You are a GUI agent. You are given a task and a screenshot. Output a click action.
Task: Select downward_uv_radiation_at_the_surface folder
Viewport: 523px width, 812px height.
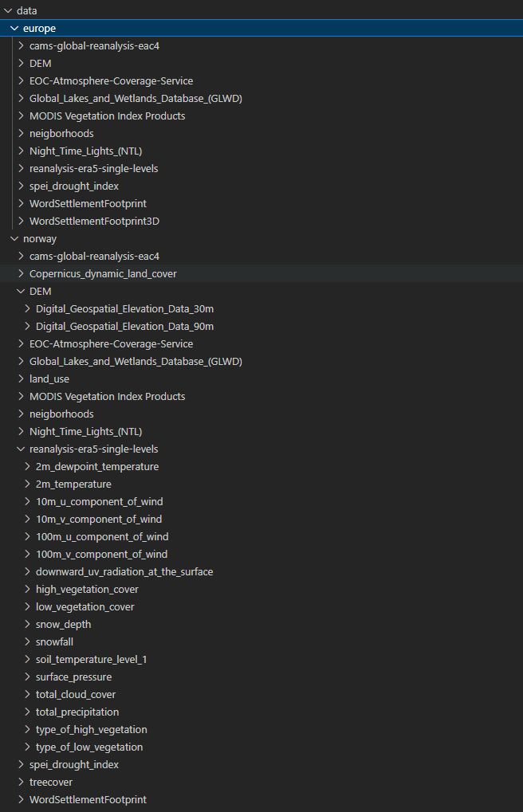coord(124,572)
